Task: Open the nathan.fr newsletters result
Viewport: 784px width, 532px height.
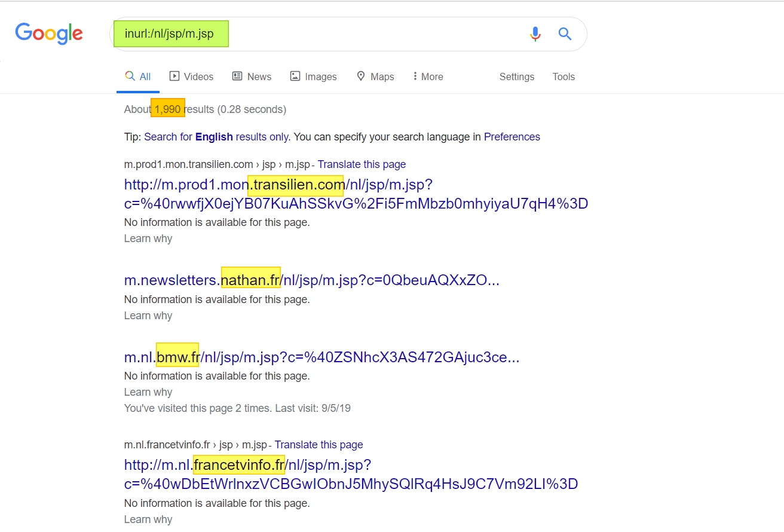Action: (311, 280)
